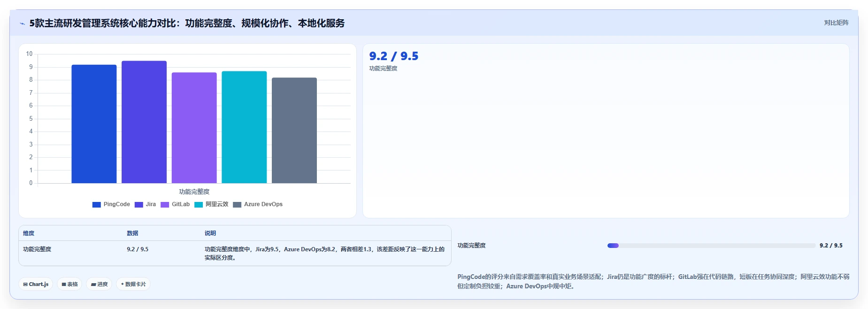Click the 功能完整度 progress bar
The image size is (868, 309).
(x=711, y=246)
